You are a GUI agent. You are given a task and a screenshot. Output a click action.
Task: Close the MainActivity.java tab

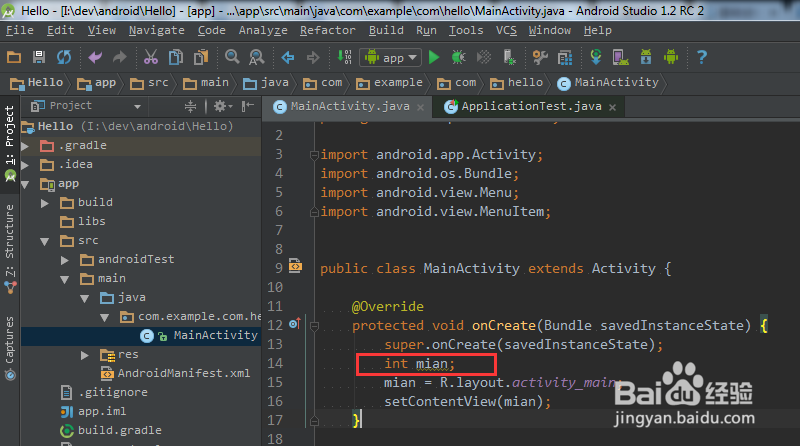coord(420,107)
